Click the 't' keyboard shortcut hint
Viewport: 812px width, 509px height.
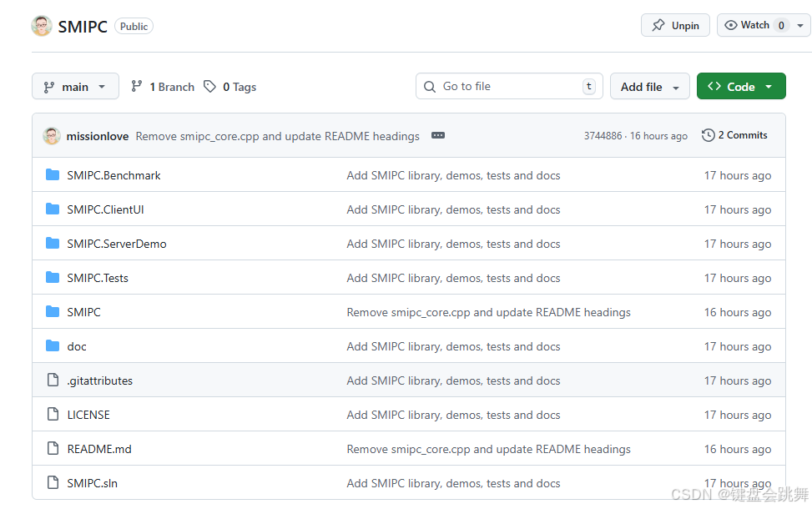(589, 87)
